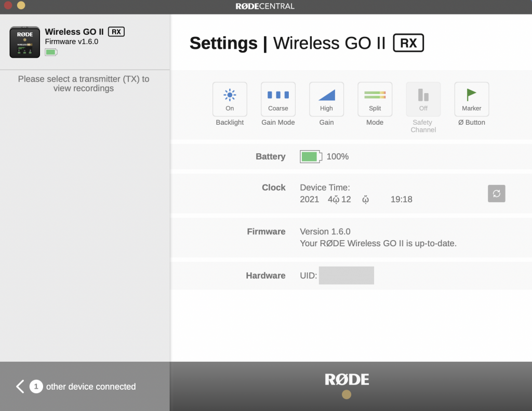
Task: Select the Wireless GO II device thumbnail
Action: pos(25,42)
